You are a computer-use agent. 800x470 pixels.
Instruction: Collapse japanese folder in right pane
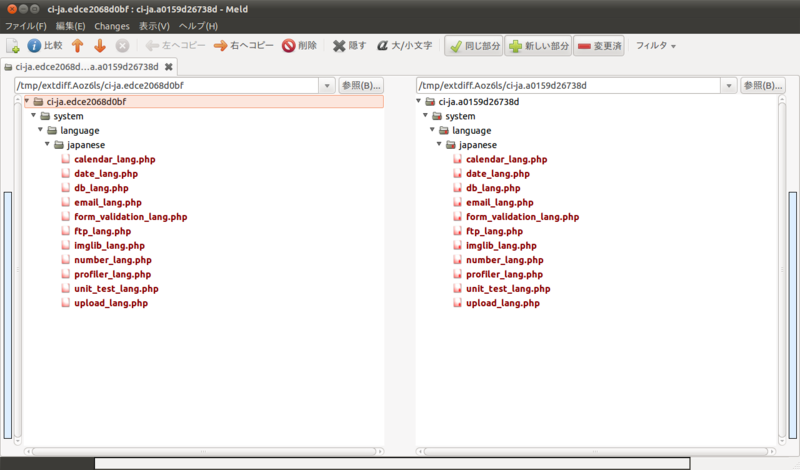pyautogui.click(x=439, y=144)
